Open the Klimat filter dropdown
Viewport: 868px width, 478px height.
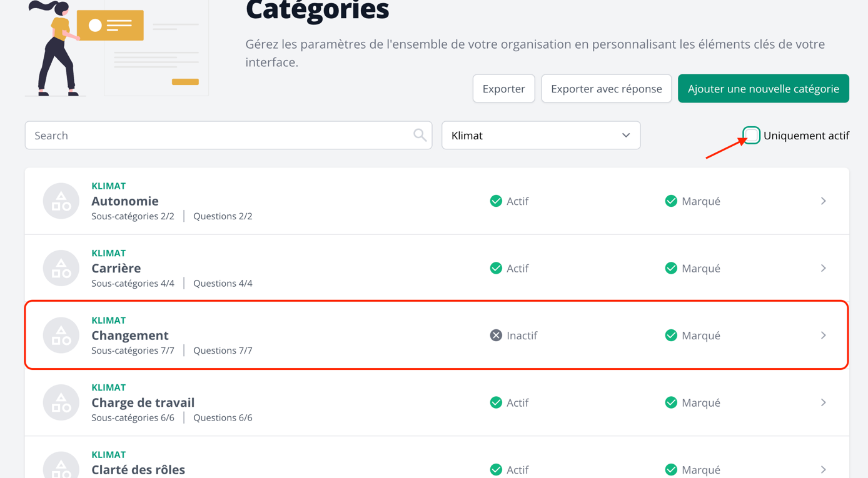541,135
